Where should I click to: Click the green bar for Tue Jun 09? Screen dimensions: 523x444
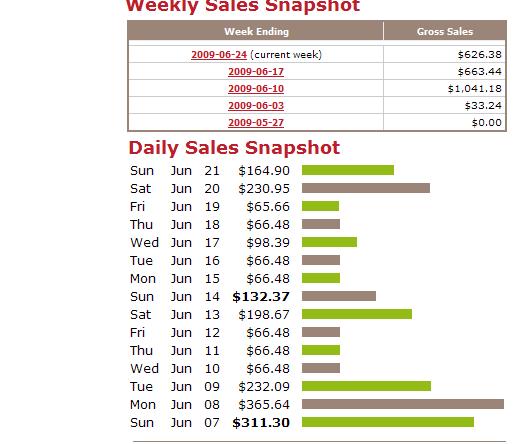click(367, 386)
